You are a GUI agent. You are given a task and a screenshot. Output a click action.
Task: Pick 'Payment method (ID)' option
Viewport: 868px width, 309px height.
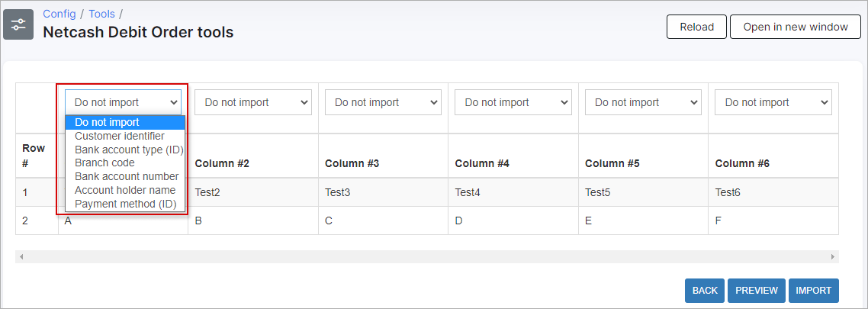[125, 204]
